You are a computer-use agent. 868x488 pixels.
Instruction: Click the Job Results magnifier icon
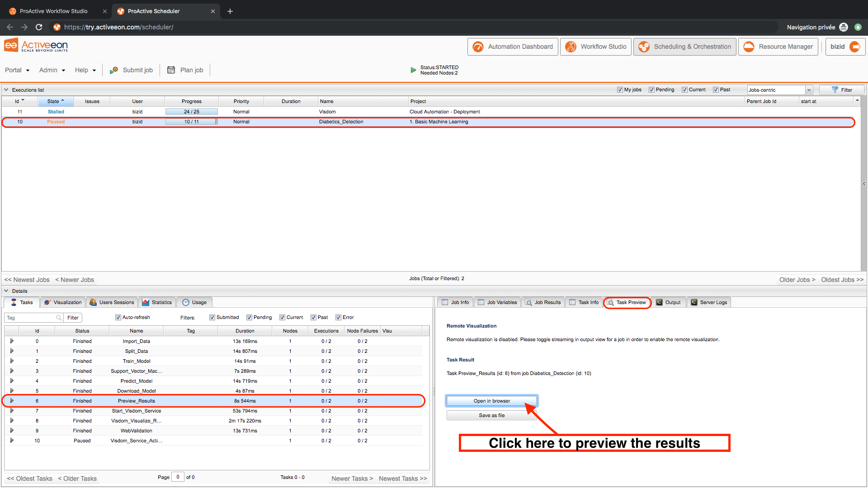(x=528, y=302)
